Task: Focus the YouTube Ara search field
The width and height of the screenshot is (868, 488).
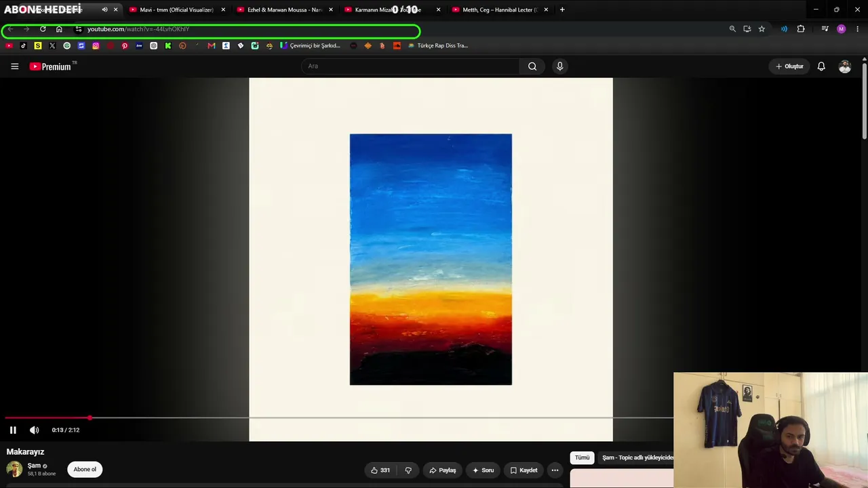Action: pyautogui.click(x=410, y=66)
